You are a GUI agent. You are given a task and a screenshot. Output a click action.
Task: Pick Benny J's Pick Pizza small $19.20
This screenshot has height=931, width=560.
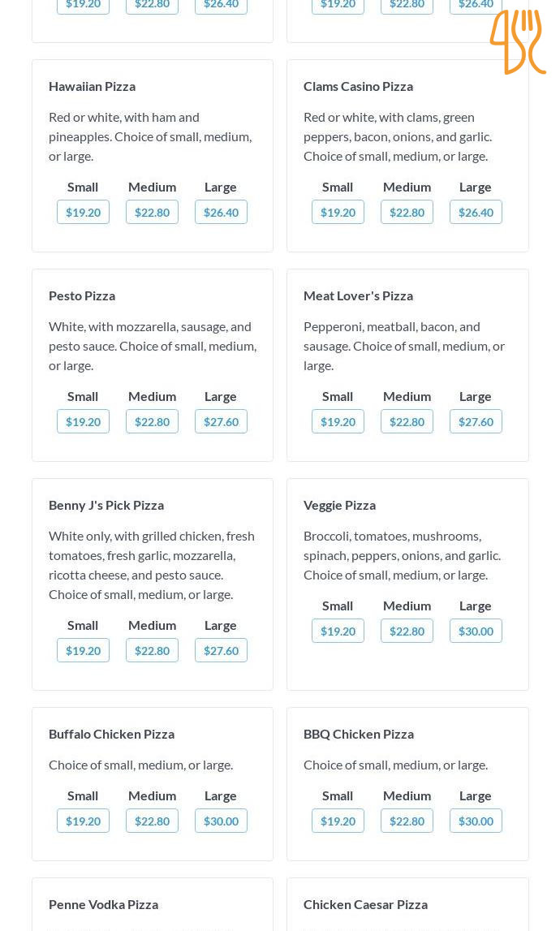coord(83,651)
